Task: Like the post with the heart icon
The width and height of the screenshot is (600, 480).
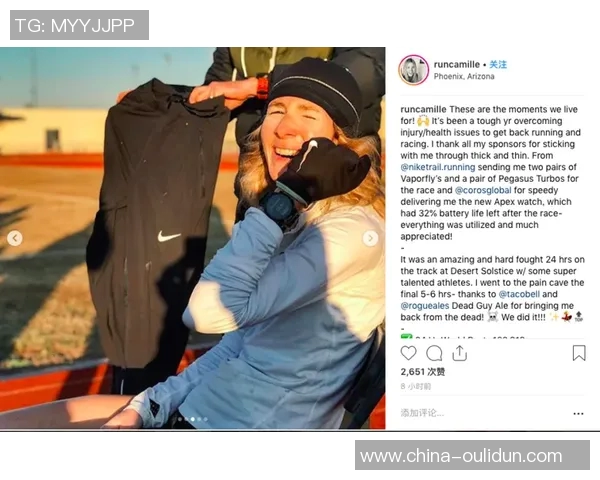Action: click(x=408, y=353)
